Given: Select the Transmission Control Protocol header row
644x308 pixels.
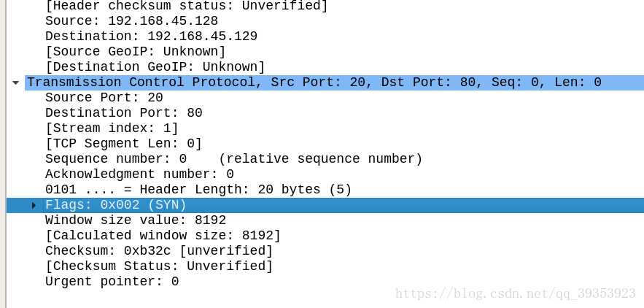Looking at the screenshot, I should pyautogui.click(x=334, y=82).
